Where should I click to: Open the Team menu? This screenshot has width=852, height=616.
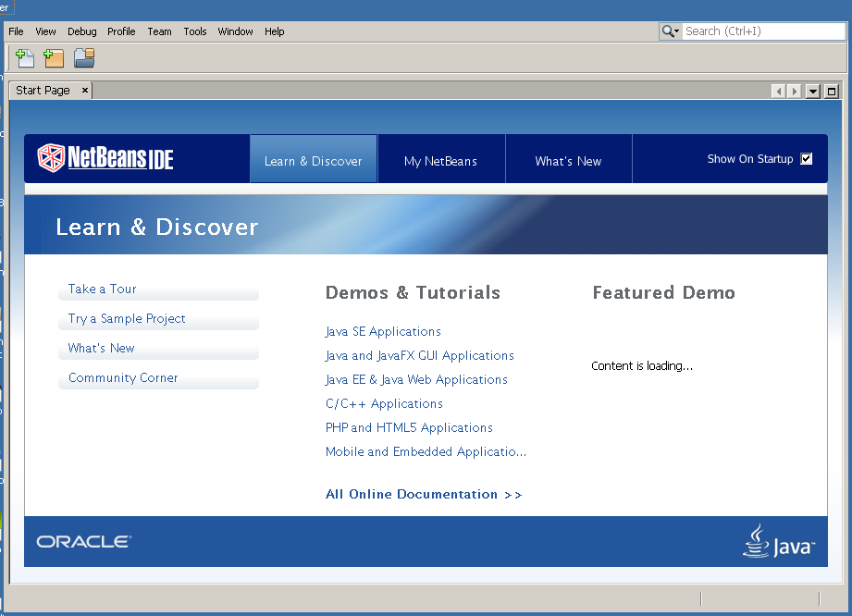[x=159, y=31]
